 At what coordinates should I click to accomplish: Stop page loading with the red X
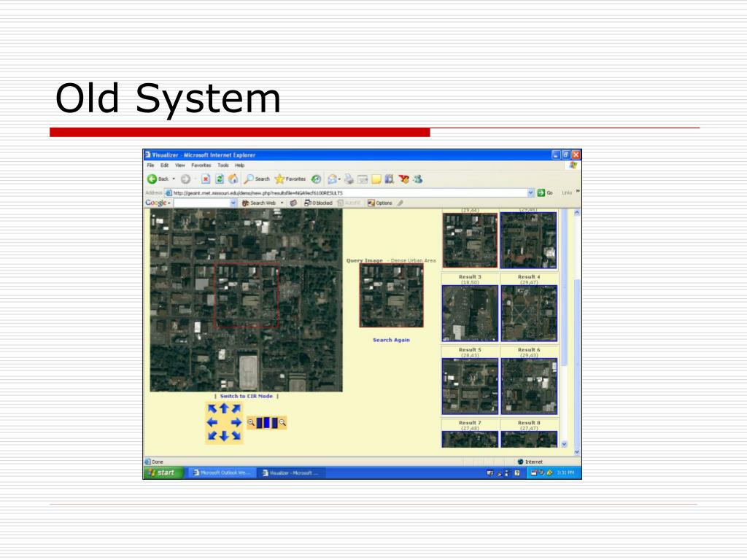coord(206,179)
